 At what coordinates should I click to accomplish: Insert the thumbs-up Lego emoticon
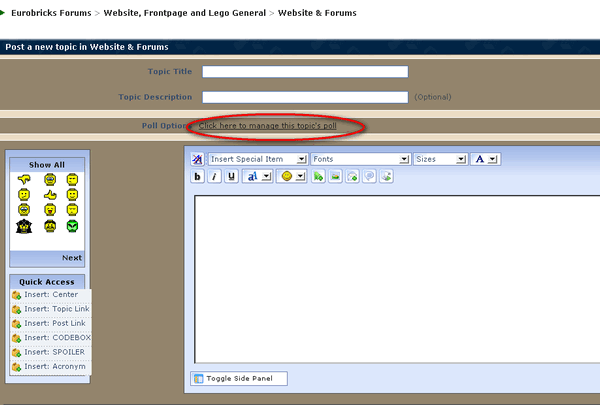tap(48, 195)
